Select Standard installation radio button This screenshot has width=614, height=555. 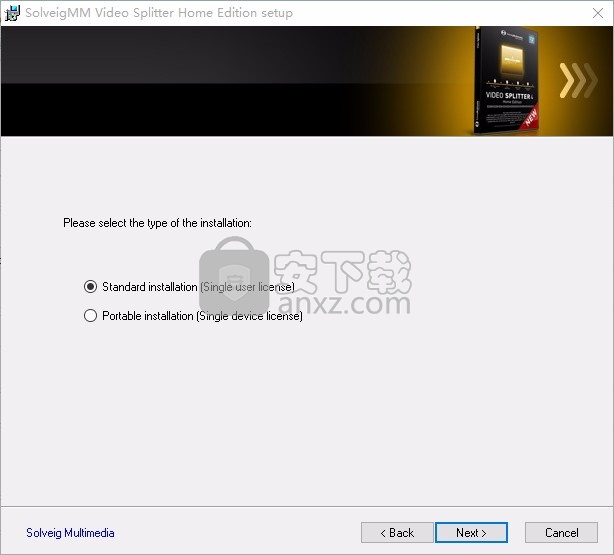(90, 287)
